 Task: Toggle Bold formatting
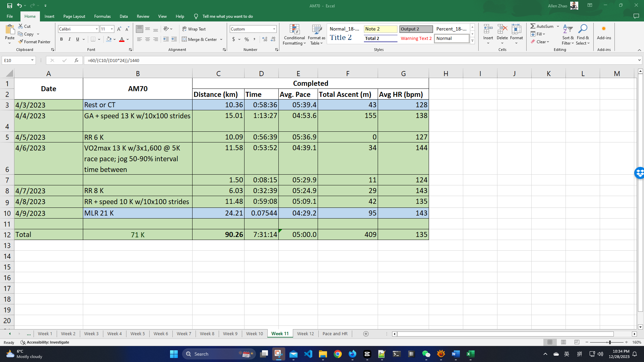pyautogui.click(x=61, y=40)
